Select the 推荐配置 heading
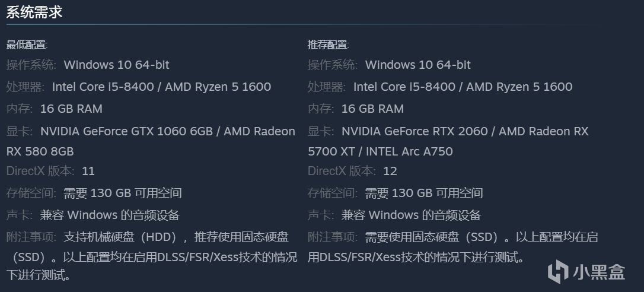 click(x=328, y=45)
